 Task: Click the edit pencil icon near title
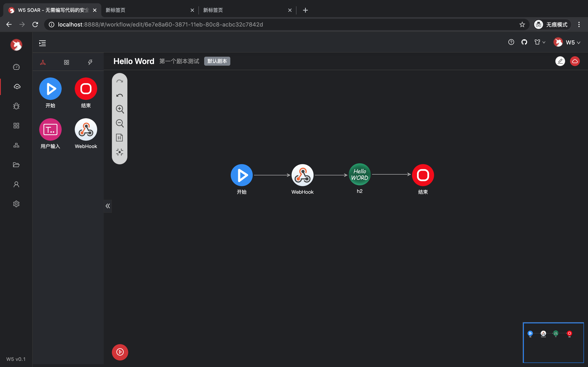[560, 61]
